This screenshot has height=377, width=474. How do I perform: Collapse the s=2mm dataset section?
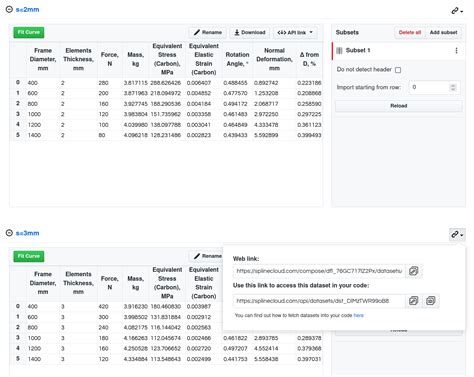[x=9, y=10]
